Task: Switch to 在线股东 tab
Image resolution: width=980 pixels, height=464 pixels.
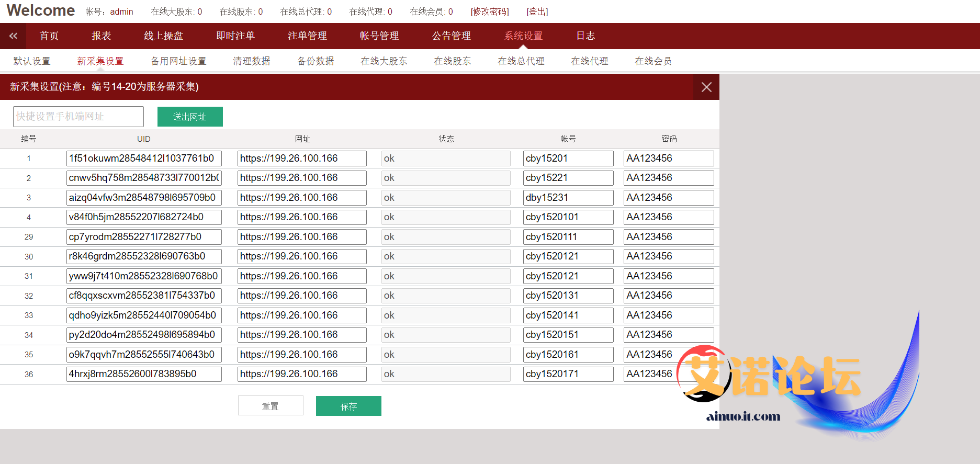Action: click(453, 61)
